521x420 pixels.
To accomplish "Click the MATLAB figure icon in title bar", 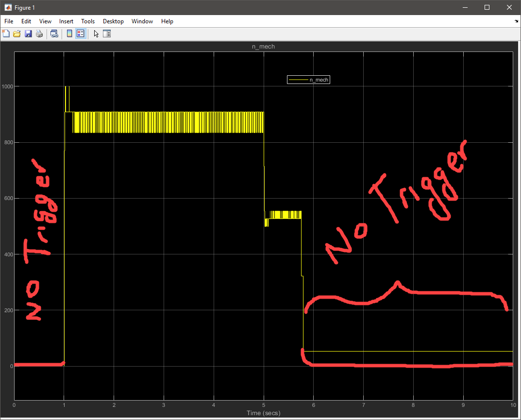I will [8, 7].
